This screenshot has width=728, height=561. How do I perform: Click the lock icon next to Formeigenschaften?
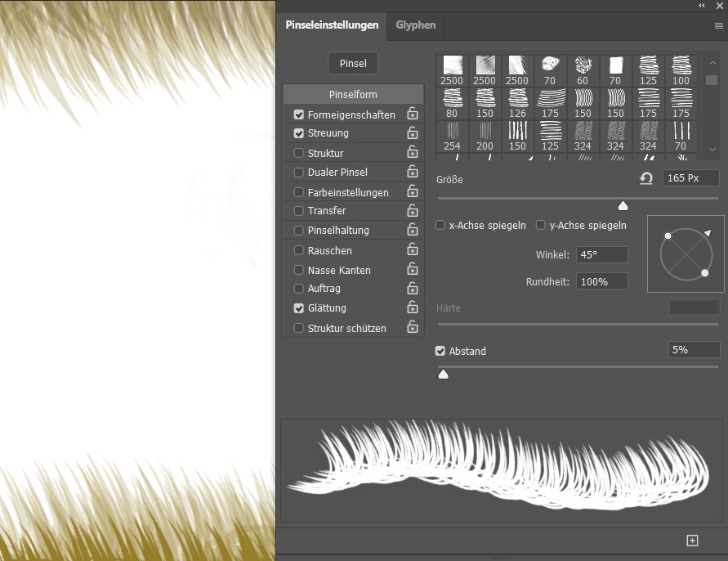[413, 114]
